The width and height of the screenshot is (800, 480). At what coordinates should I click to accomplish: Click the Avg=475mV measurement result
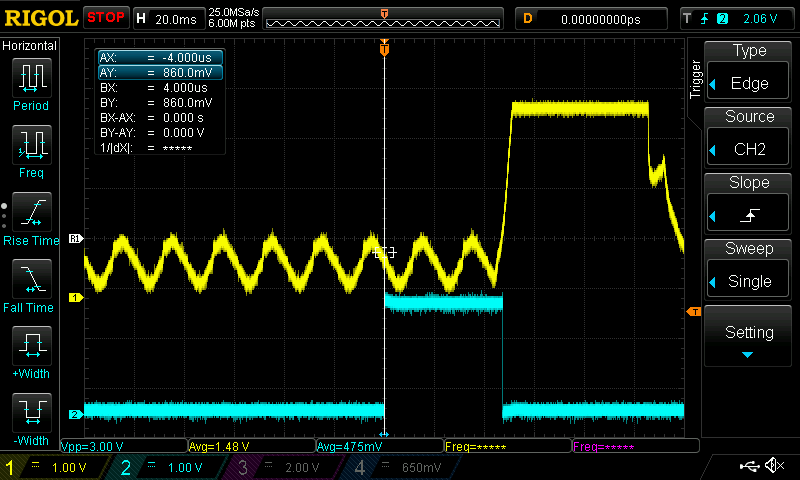[x=380, y=446]
